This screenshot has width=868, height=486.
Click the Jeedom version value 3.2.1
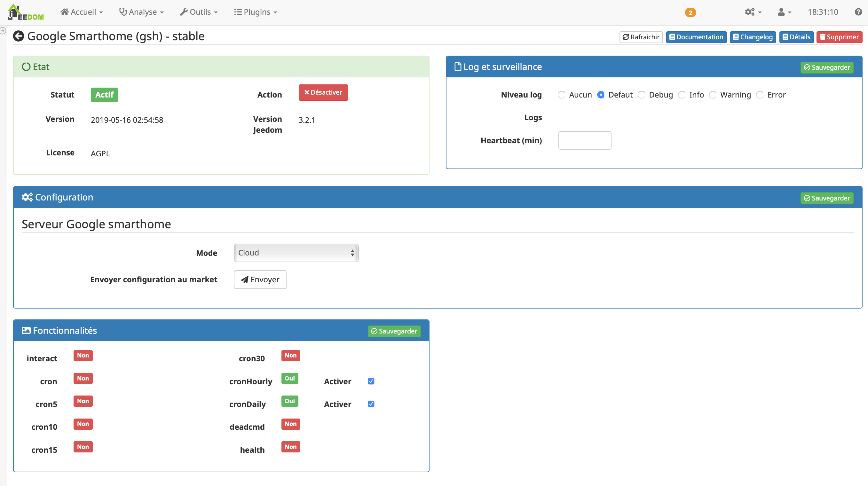(x=307, y=120)
